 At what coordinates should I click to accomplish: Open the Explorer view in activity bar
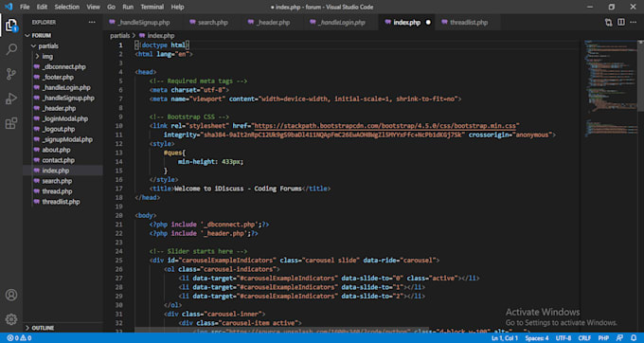click(11, 26)
